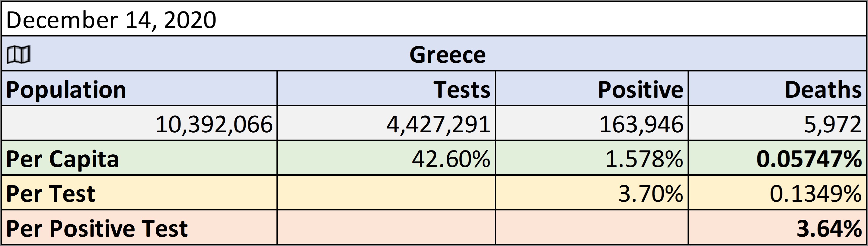Select the 3.70% positive per test cell
This screenshot has height=246, width=868.
pyautogui.click(x=592, y=193)
